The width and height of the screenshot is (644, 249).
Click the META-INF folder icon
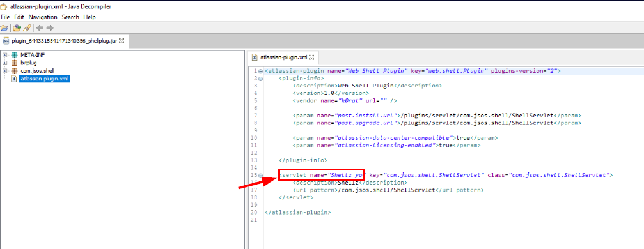(x=14, y=55)
